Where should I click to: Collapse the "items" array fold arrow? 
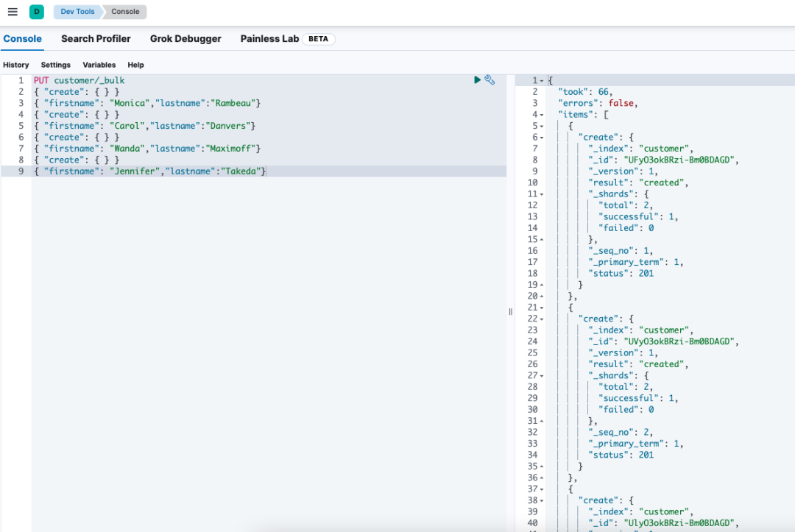tap(543, 115)
